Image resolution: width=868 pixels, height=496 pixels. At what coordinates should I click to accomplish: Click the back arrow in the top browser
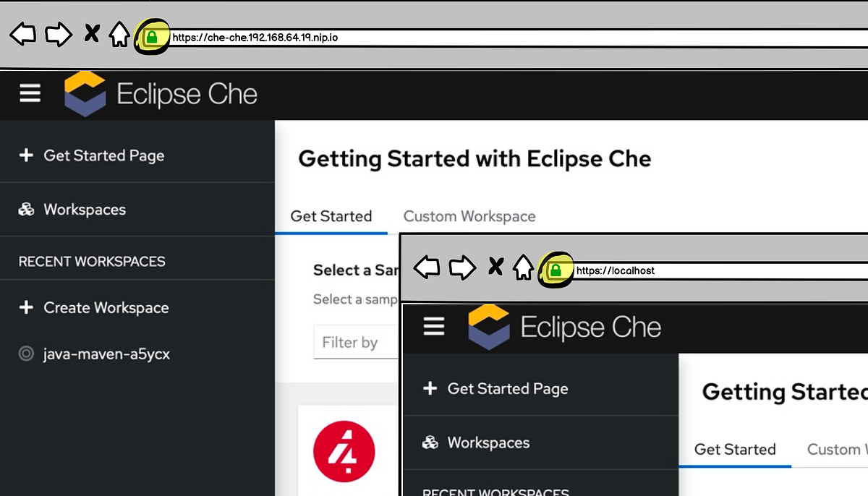[22, 34]
